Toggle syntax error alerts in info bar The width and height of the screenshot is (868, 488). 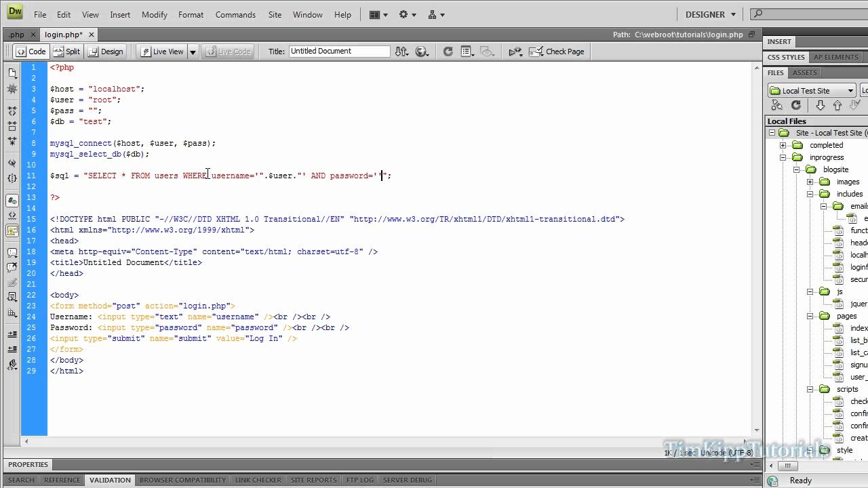click(12, 231)
